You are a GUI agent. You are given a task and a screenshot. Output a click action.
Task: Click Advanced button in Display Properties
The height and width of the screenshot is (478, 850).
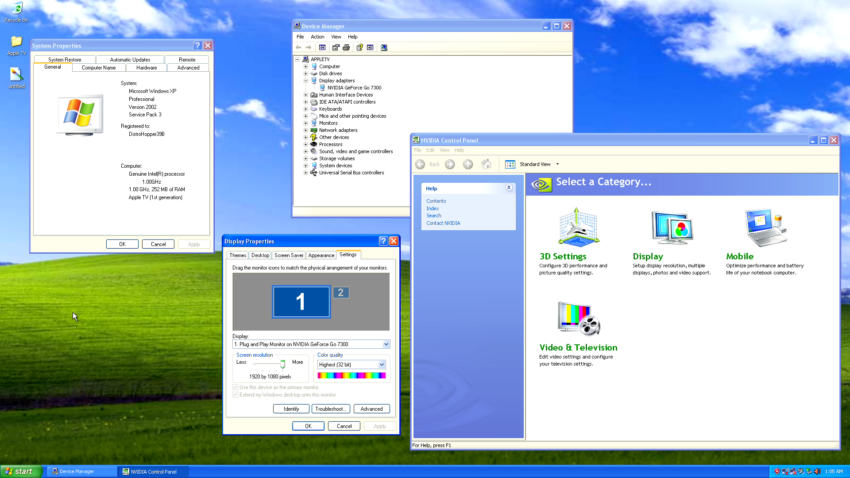pyautogui.click(x=371, y=409)
